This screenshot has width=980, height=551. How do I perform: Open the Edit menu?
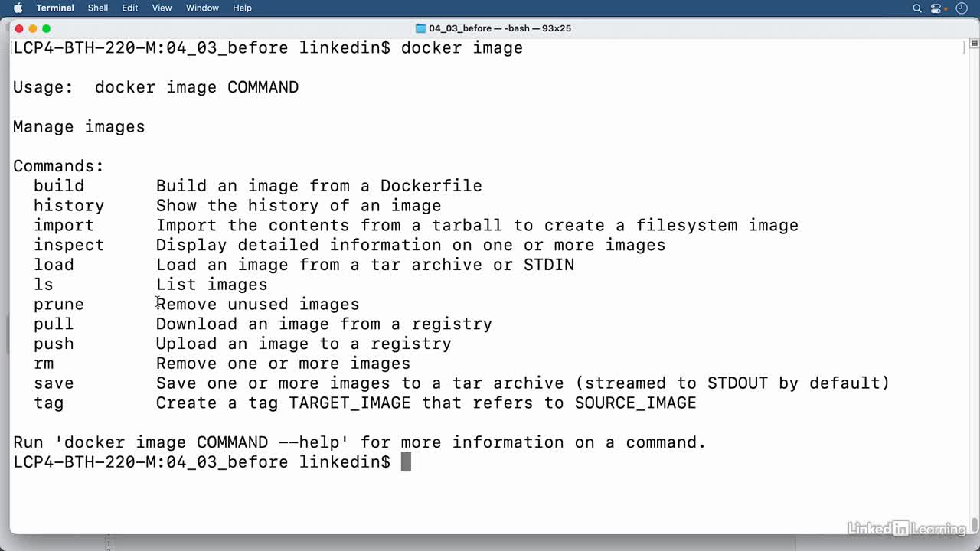coord(130,8)
